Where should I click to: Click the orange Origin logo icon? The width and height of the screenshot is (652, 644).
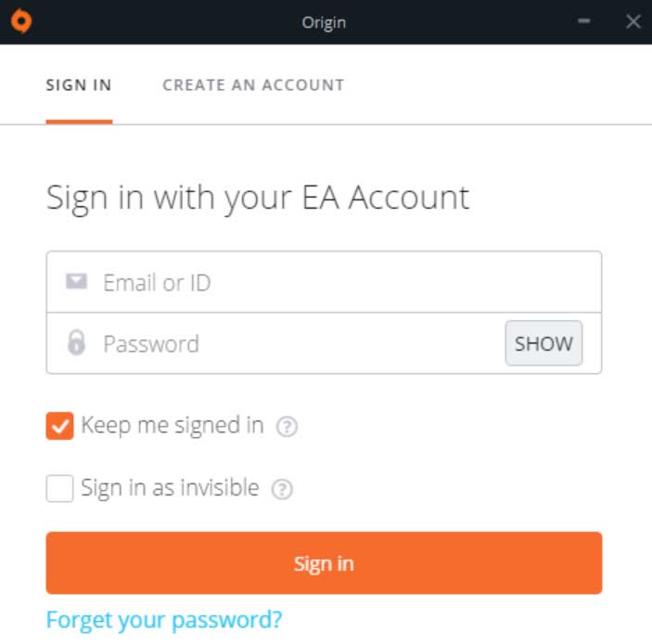point(21,20)
